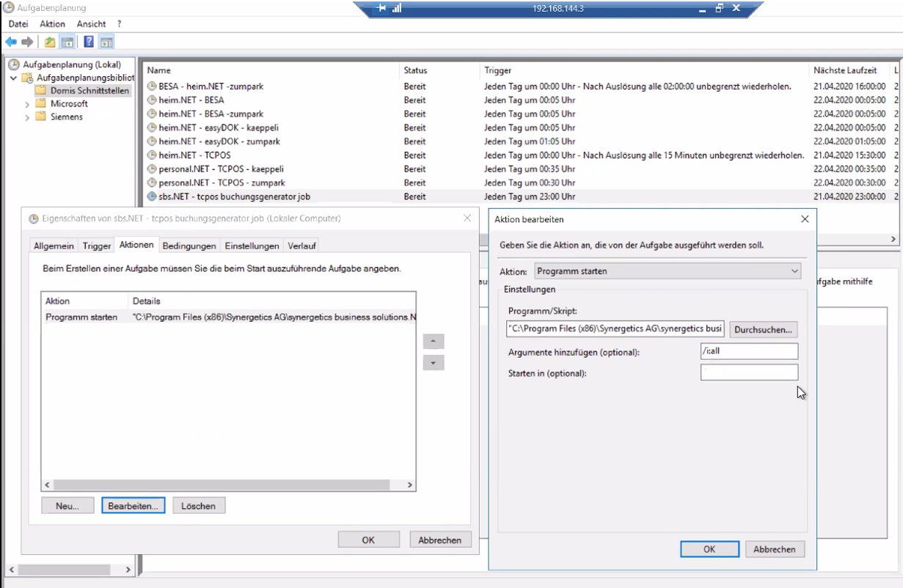
Task: Click Aufgabenplanungsbibliothek folder icon in tree
Action: click(27, 78)
